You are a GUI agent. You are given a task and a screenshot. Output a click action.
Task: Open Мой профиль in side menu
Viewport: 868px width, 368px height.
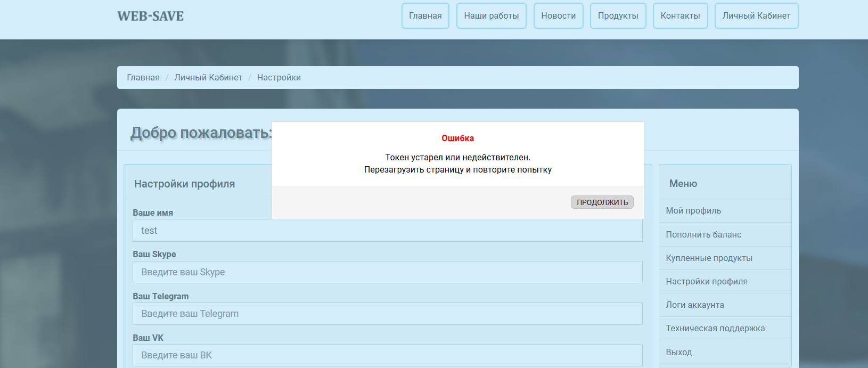(725, 211)
